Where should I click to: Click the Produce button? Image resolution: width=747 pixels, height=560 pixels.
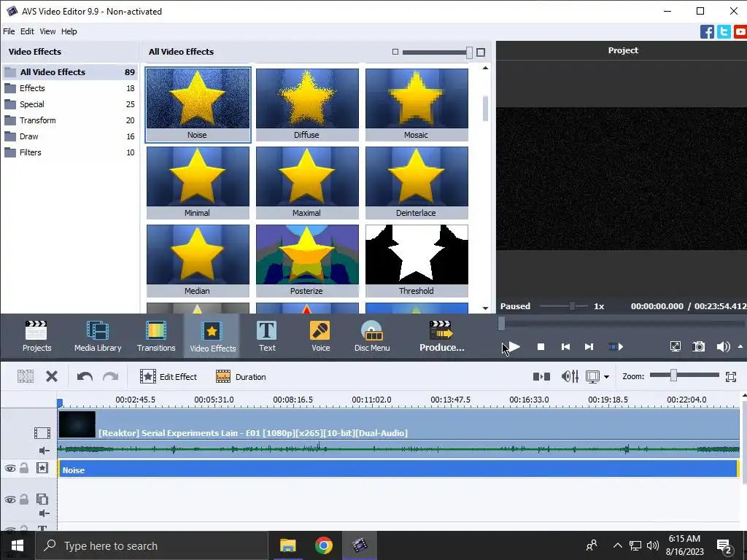(441, 336)
